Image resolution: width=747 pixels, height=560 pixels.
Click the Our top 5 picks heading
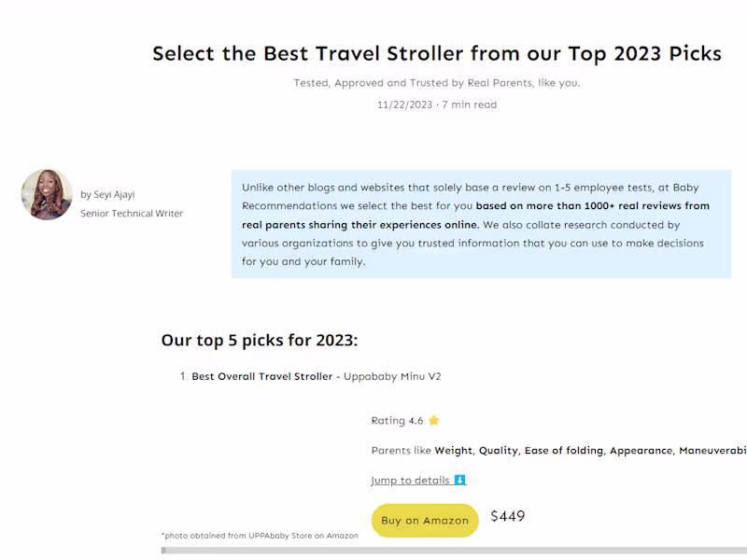(x=260, y=341)
